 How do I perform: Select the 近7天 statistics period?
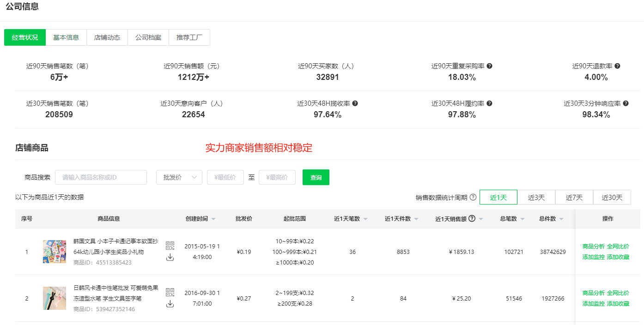click(x=574, y=197)
